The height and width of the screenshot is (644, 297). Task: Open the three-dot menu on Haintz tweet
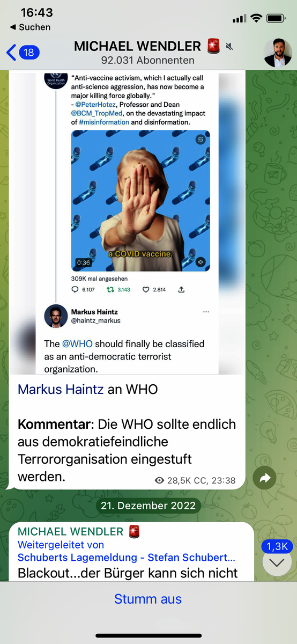click(206, 312)
